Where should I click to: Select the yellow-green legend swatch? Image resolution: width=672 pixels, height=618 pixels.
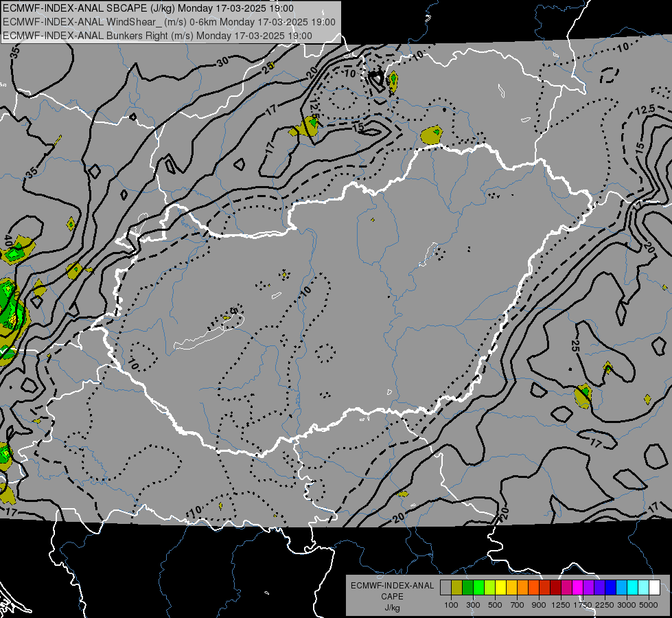(490, 588)
